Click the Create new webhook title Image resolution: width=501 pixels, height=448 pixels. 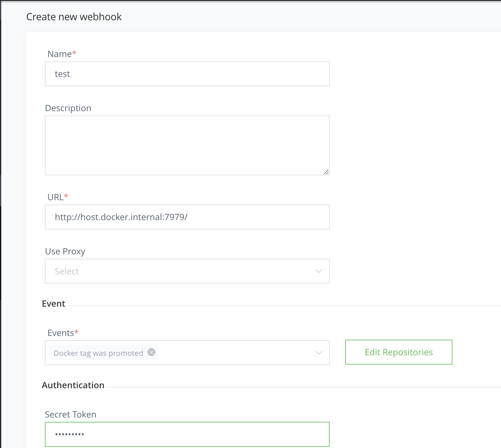(x=74, y=17)
